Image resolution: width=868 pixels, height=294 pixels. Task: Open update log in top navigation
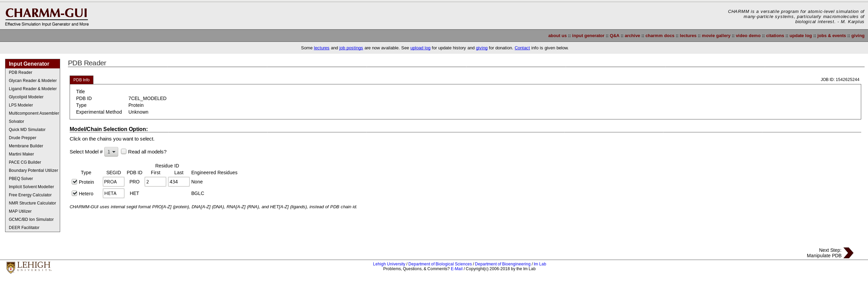800,36
